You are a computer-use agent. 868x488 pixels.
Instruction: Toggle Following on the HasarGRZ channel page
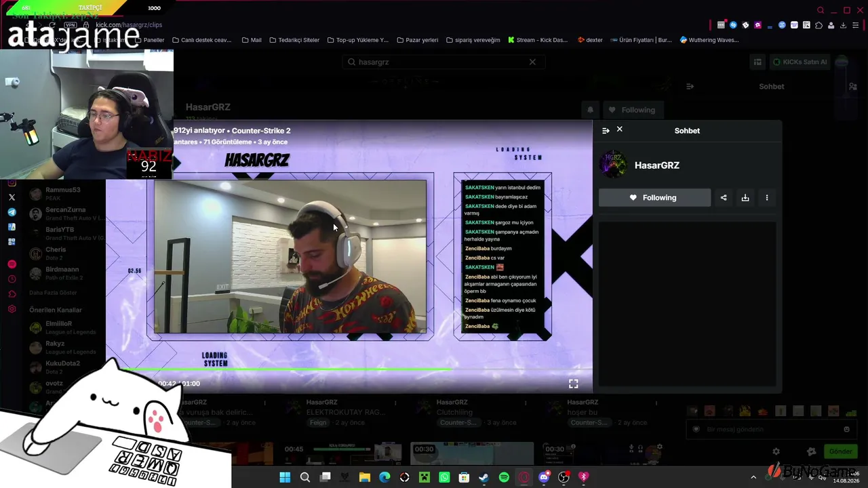coord(632,110)
